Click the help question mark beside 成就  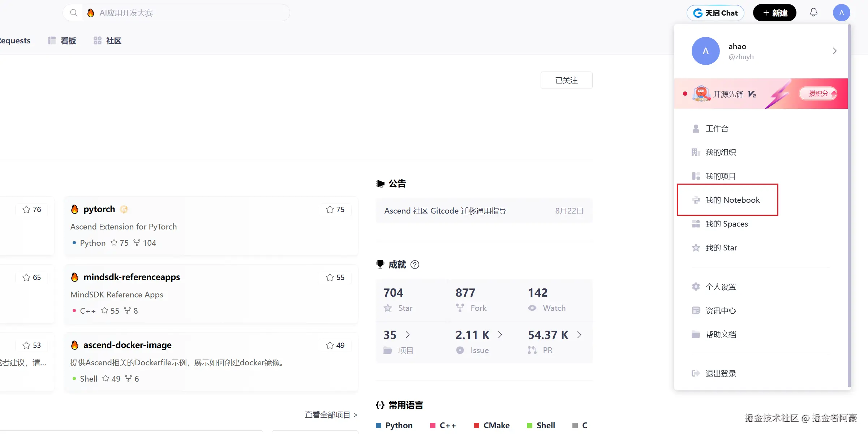point(415,265)
